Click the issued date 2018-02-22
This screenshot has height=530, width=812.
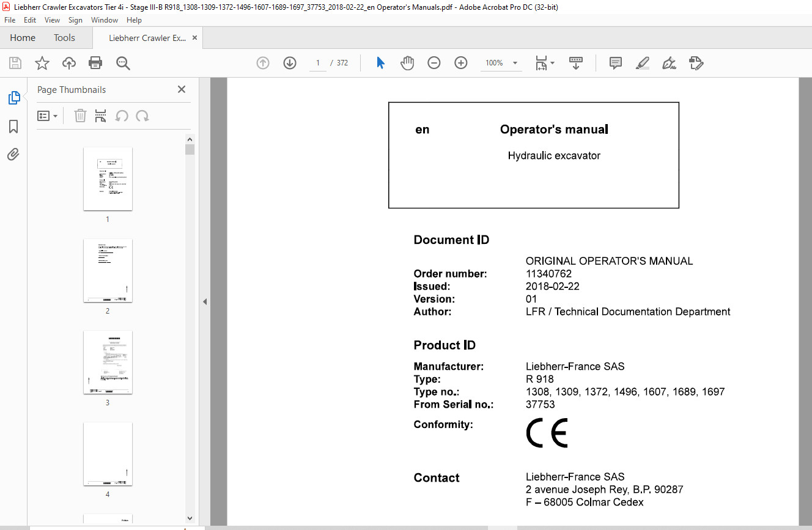553,286
